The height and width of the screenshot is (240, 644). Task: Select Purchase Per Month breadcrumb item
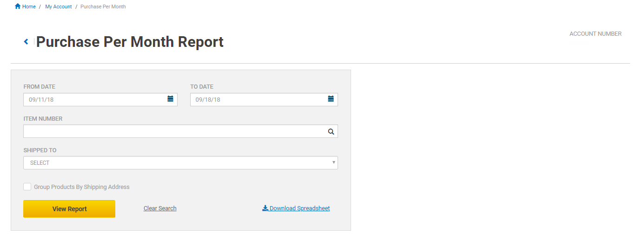coord(103,6)
